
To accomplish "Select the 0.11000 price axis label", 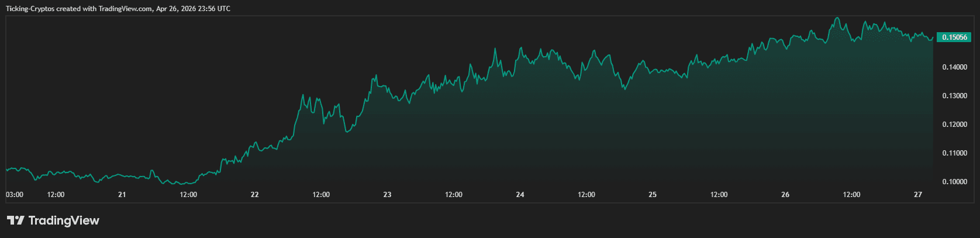I will pos(954,153).
